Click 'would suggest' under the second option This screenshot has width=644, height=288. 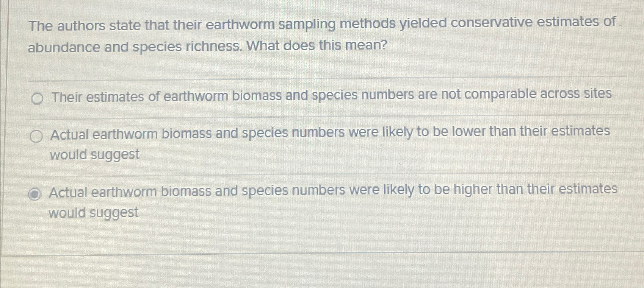click(x=94, y=154)
